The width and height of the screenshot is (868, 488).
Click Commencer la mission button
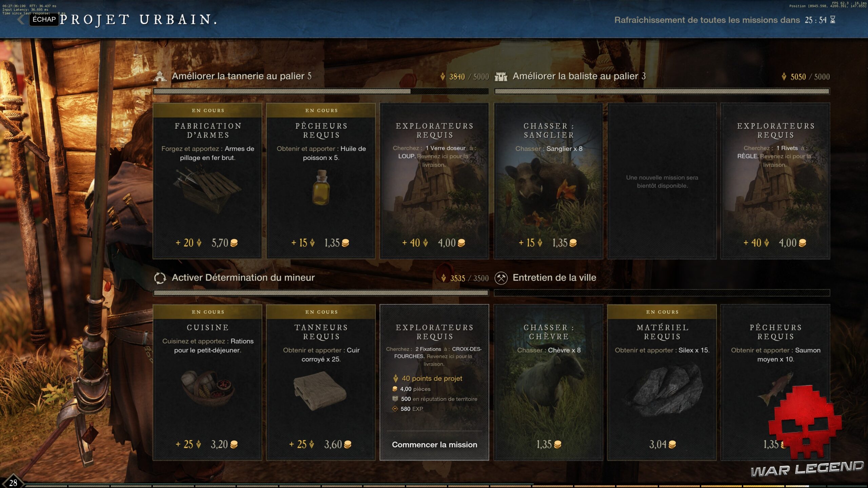[434, 445]
